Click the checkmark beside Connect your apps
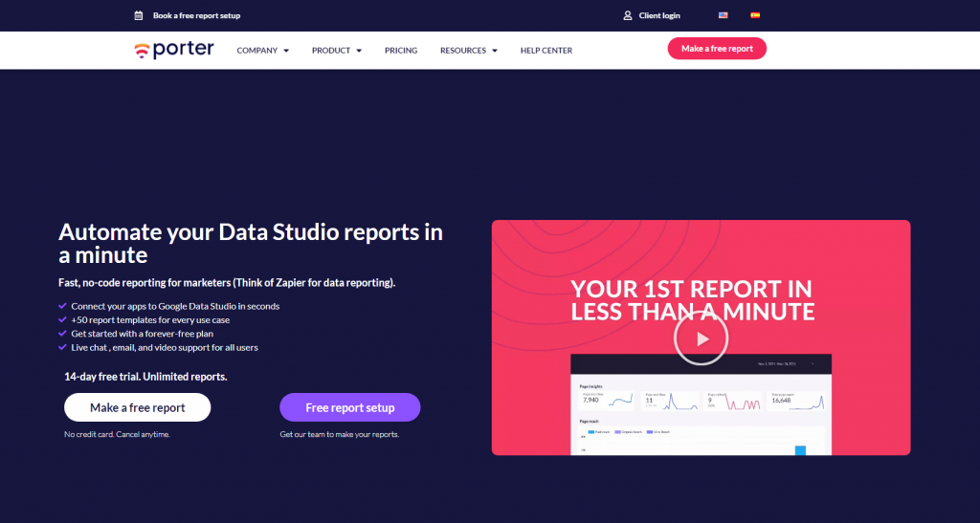This screenshot has height=523, width=980. [62, 306]
